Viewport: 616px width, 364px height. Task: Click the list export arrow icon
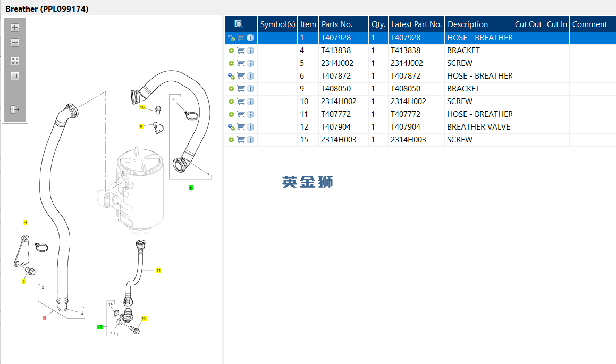pyautogui.click(x=15, y=109)
